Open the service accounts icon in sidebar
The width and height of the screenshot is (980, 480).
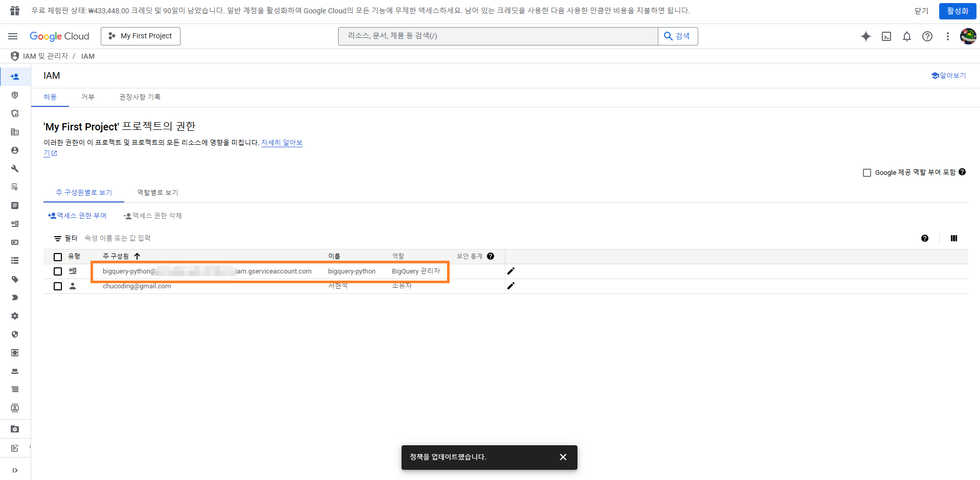pyautogui.click(x=15, y=224)
